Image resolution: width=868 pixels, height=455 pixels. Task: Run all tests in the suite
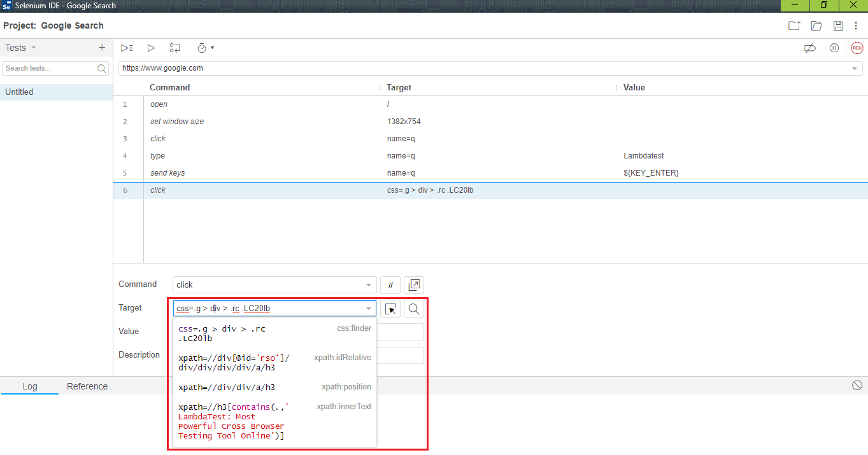127,48
